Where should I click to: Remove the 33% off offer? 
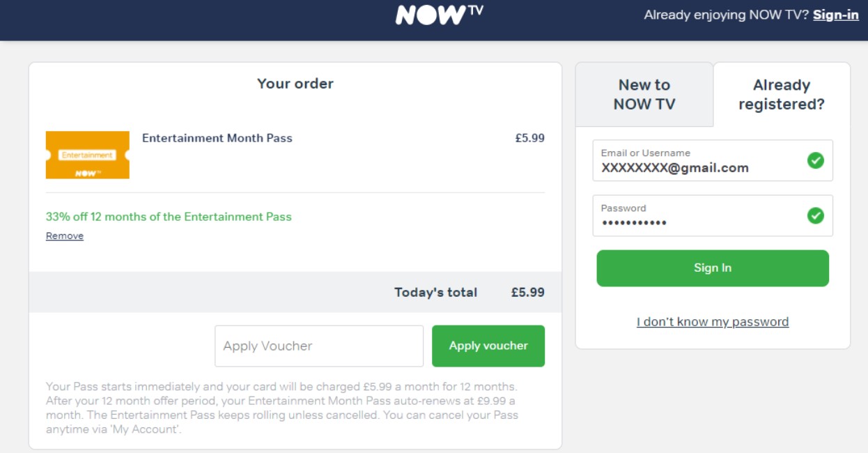pyautogui.click(x=65, y=236)
